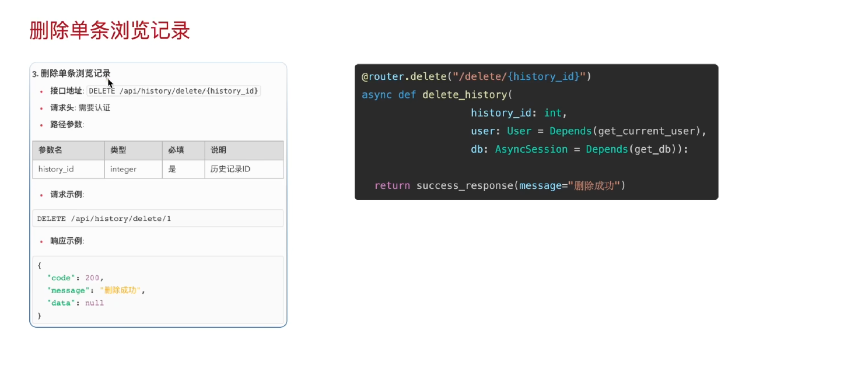Image resolution: width=868 pixels, height=376 pixels.
Task: Click the return success_response line
Action: (x=500, y=185)
